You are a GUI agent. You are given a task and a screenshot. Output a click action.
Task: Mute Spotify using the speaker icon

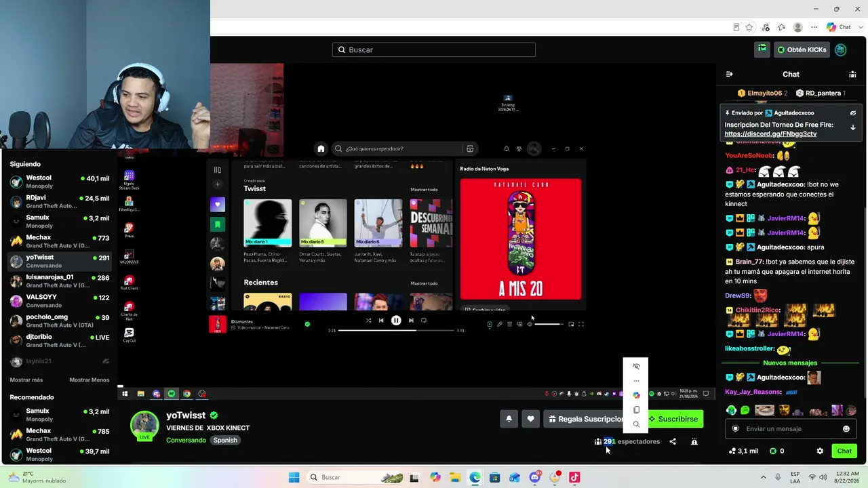pos(530,325)
